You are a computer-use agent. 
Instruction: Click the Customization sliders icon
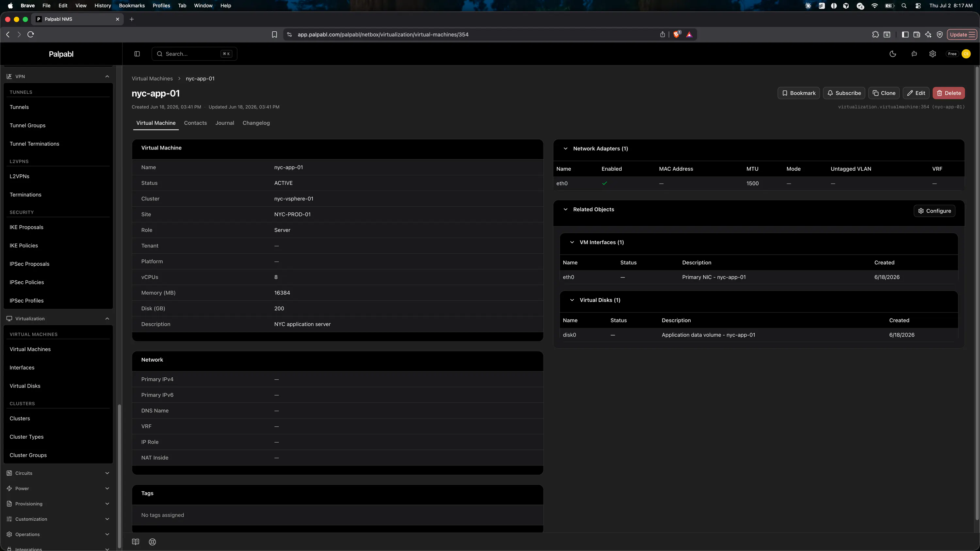click(9, 519)
